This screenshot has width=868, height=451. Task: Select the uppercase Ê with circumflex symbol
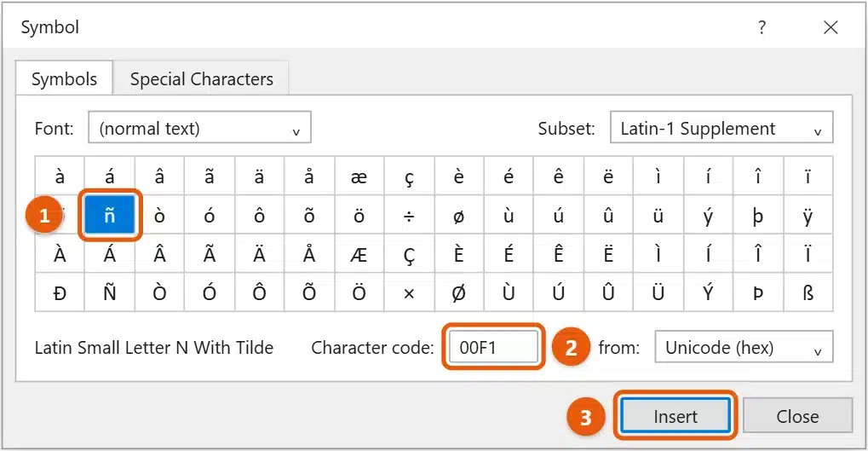pyautogui.click(x=559, y=254)
